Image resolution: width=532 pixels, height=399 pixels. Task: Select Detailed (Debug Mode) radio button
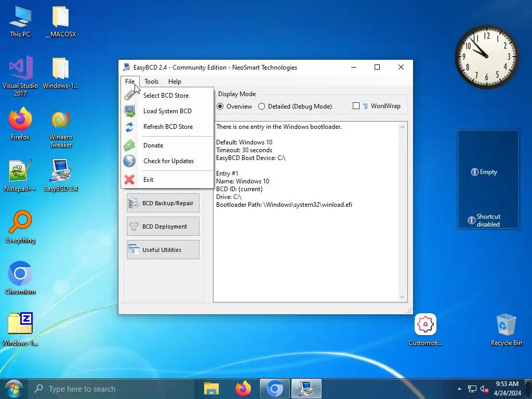pyautogui.click(x=262, y=107)
